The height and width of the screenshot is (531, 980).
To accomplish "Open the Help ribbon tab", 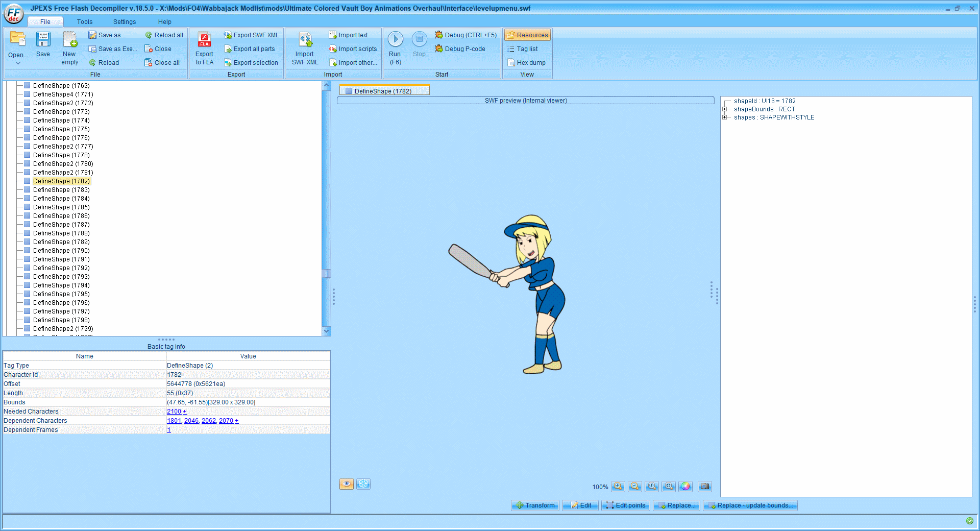I will point(164,22).
